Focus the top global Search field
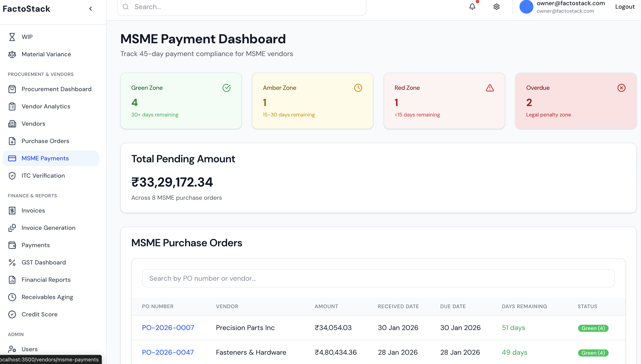Viewport: 641px width, 364px height. [x=242, y=7]
